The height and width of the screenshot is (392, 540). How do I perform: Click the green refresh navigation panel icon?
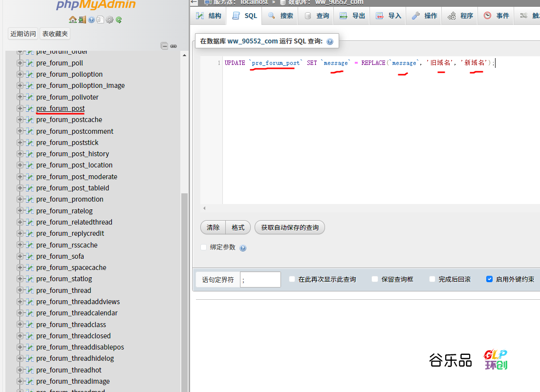pos(119,20)
